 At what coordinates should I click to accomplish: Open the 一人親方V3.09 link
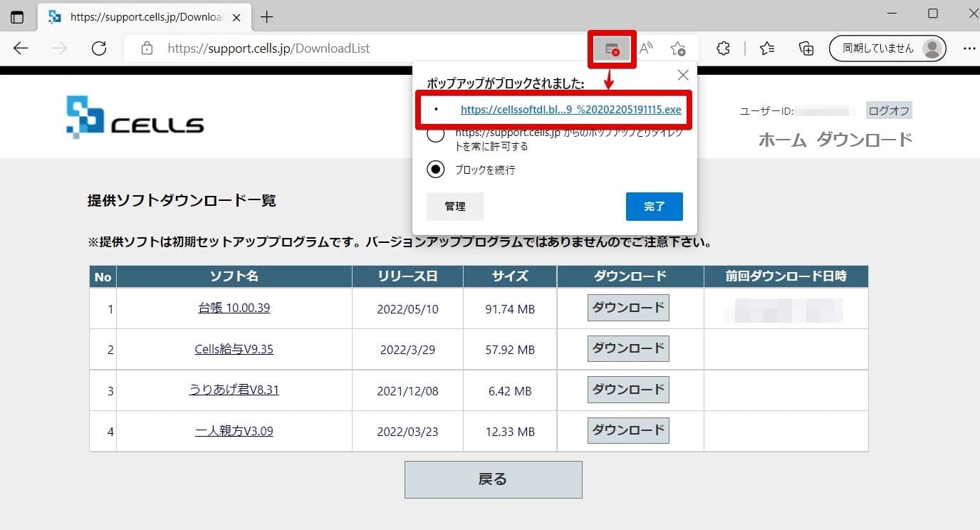(x=234, y=431)
